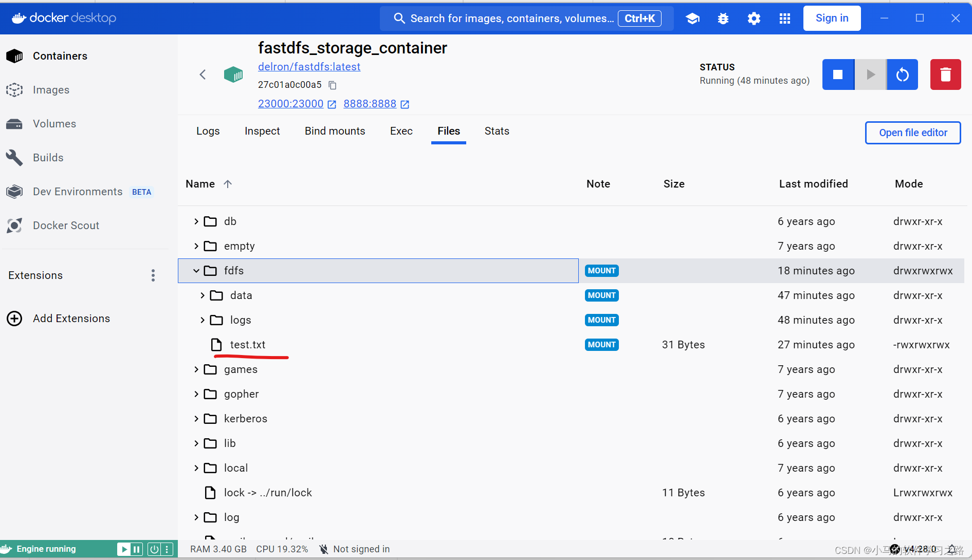Viewport: 972px width, 560px height.
Task: Click the RAM 3.40 GB status entry
Action: point(218,549)
